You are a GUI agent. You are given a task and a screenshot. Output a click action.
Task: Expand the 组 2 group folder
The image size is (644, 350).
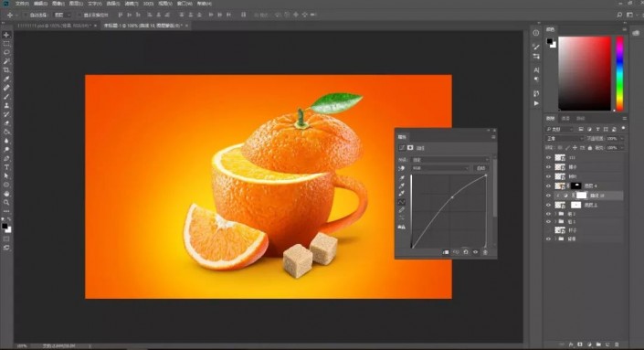555,214
